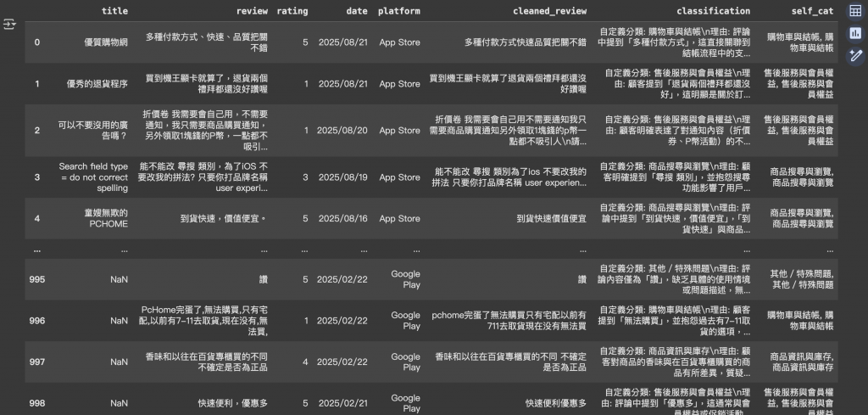Select the cleaned_review column header
Screen dimensions: 868x415
549,10
